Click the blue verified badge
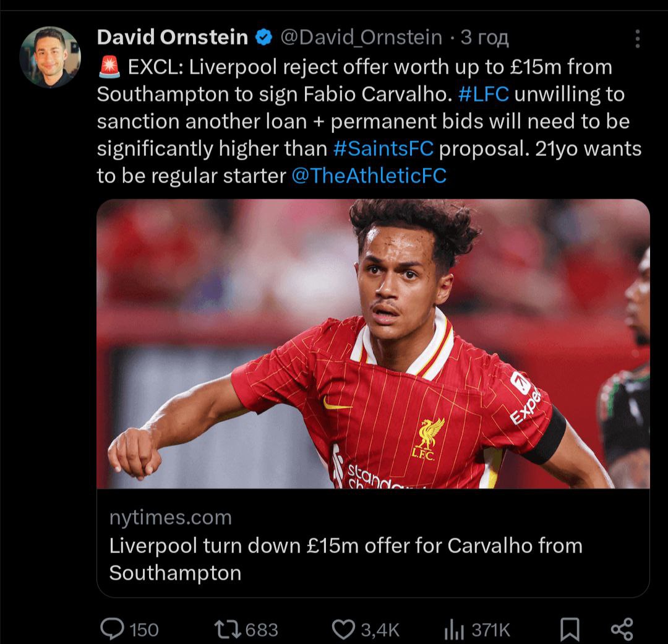Viewport: 668px width, 644px height. tap(263, 38)
